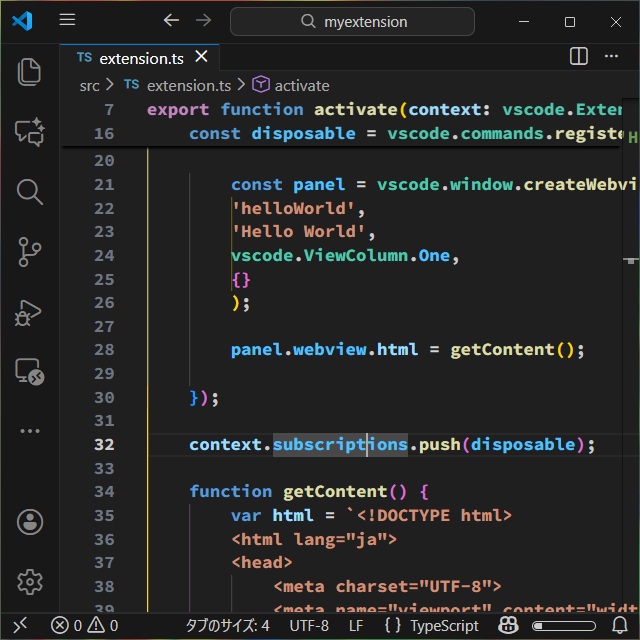Open the Remote Explorer view
640x640 pixels.
[29, 372]
